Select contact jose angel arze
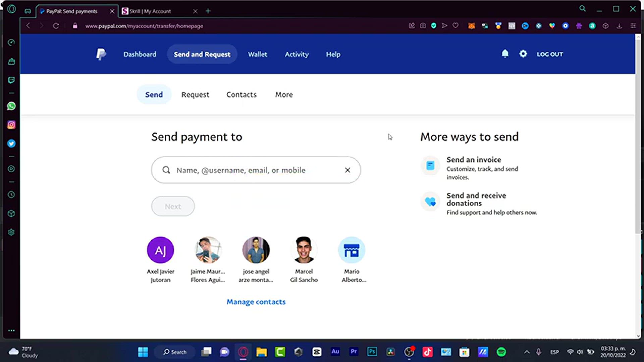The image size is (644, 362). click(x=256, y=260)
